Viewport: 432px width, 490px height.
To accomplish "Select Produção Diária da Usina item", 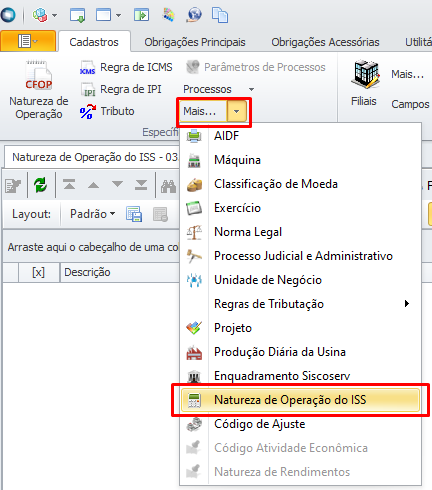I will (301, 352).
